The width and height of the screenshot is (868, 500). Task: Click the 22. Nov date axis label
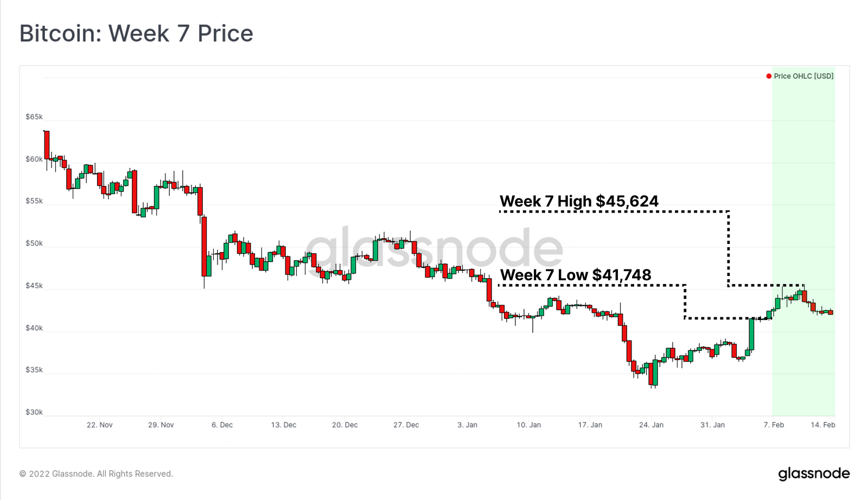point(100,425)
